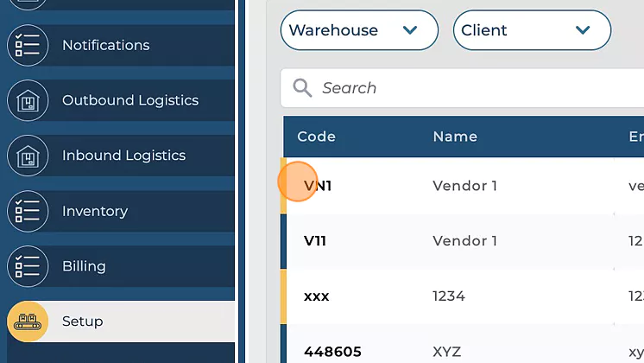Select the Inventory sidebar menu item
The height and width of the screenshot is (363, 644).
click(95, 211)
